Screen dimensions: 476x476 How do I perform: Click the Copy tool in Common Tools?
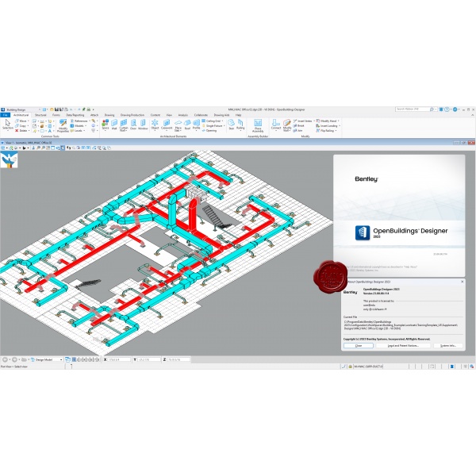pos(21,125)
